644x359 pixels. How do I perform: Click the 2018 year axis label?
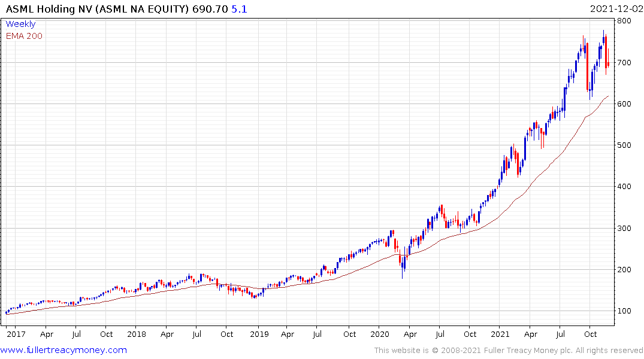[137, 334]
